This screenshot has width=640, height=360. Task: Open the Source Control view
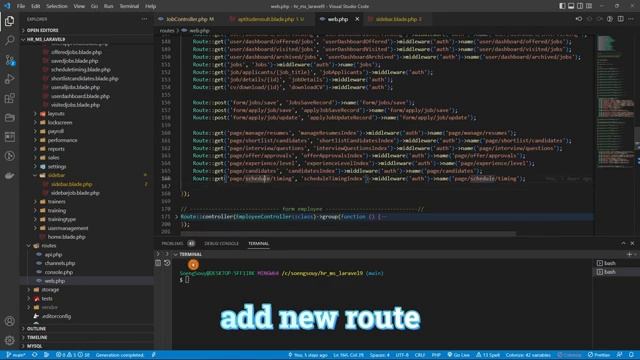[x=9, y=60]
